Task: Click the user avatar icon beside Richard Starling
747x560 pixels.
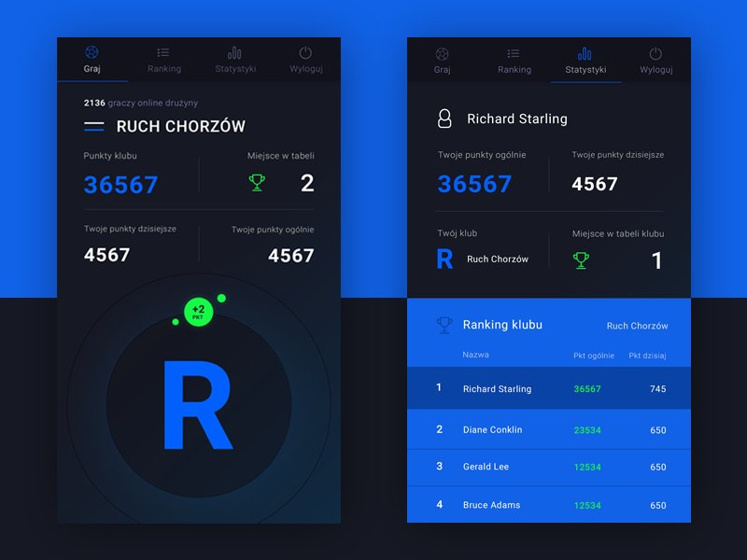Action: point(445,119)
